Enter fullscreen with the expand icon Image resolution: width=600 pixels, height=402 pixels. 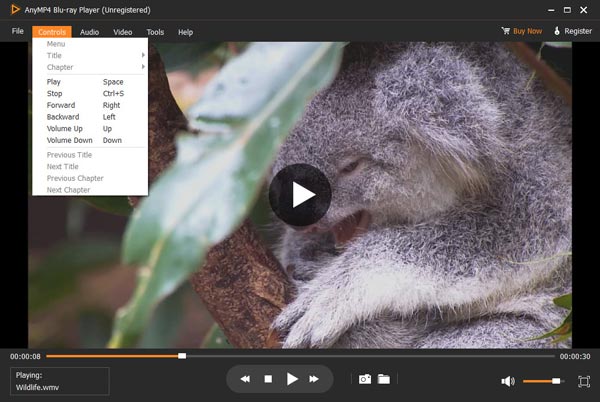tap(584, 381)
